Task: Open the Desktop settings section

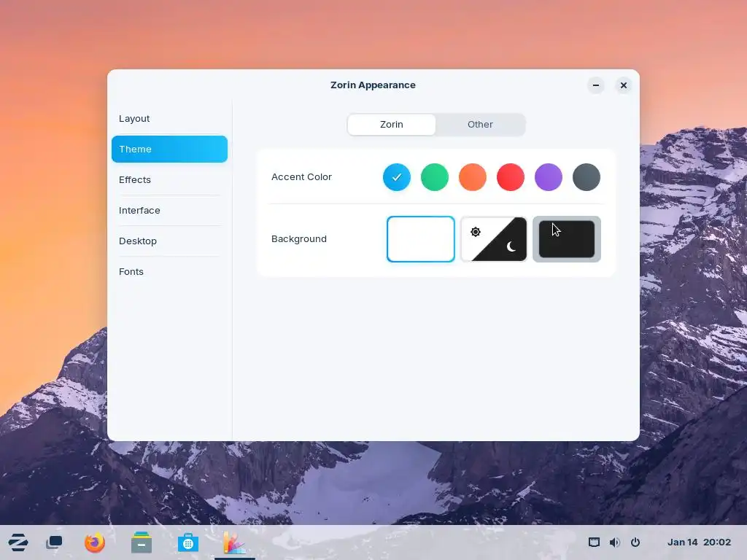Action: click(x=169, y=241)
